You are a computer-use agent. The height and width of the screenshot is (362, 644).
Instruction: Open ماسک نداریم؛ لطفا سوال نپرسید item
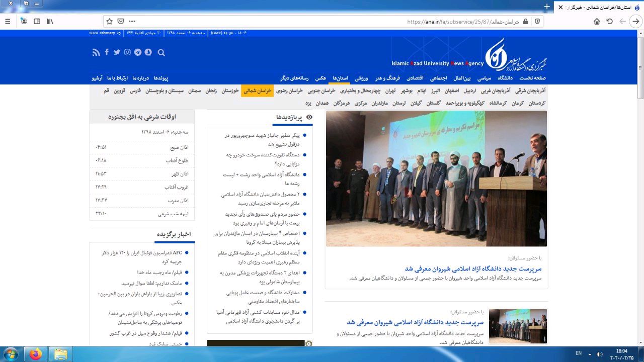(x=151, y=284)
